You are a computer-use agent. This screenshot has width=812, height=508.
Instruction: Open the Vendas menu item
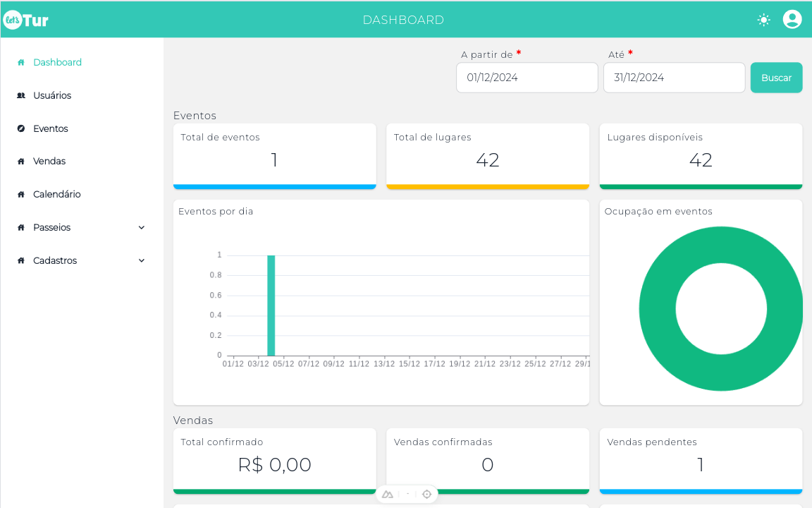click(x=48, y=161)
